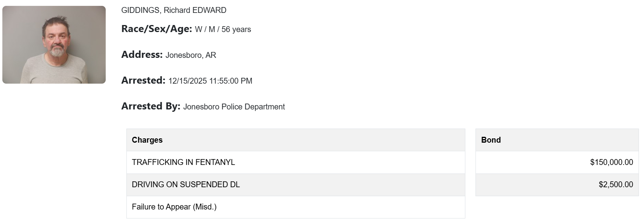Click the Bond column header
The image size is (644, 222).
(x=491, y=140)
